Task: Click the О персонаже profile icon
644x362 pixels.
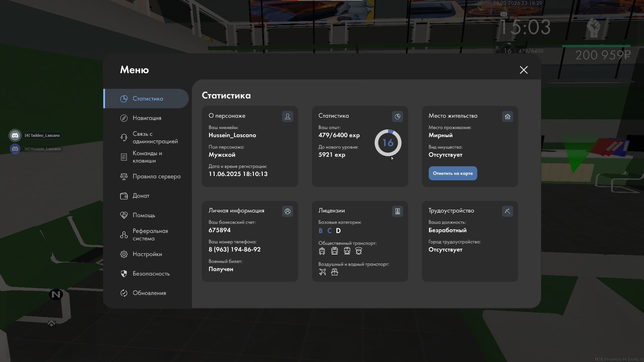Action: click(x=287, y=116)
